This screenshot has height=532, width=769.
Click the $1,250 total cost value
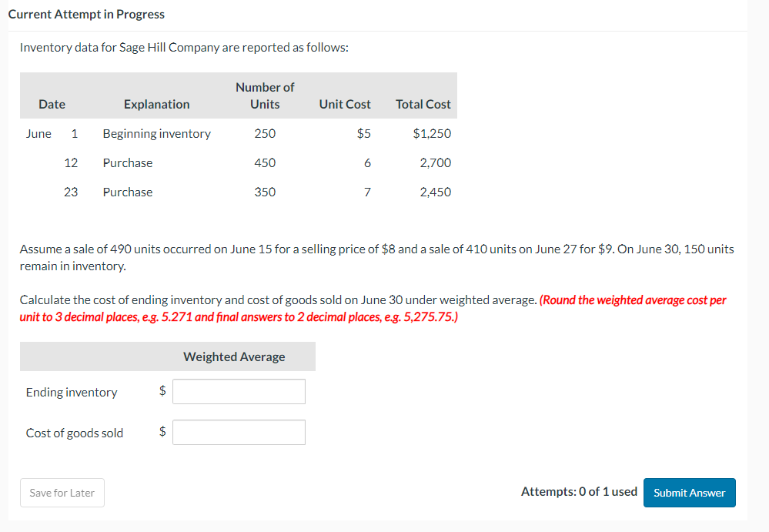(432, 133)
